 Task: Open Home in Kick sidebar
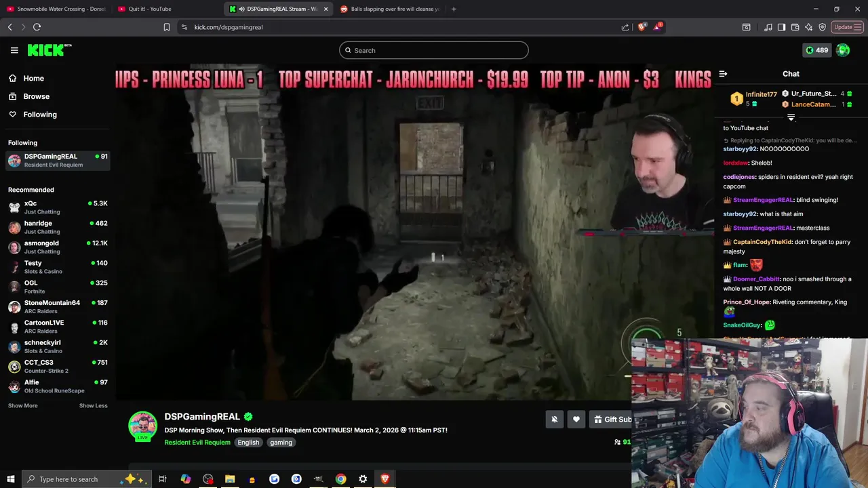pyautogui.click(x=33, y=78)
